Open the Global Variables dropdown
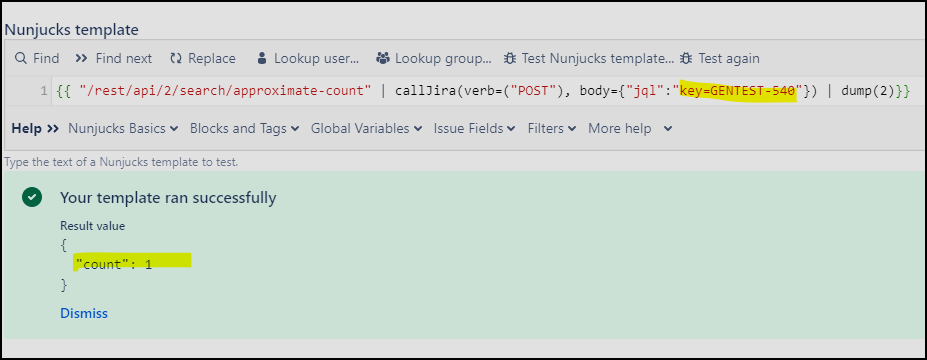927x360 pixels. [x=367, y=128]
